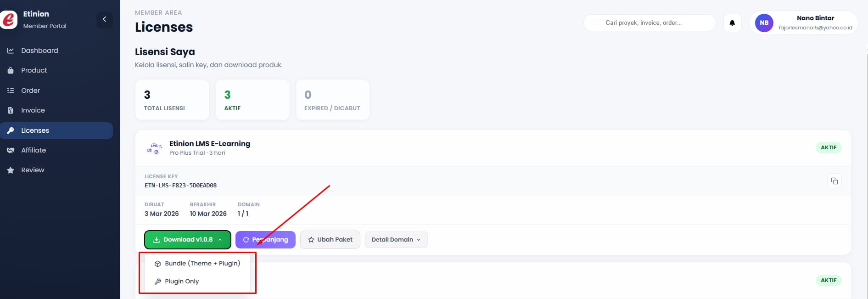Select Licenses in the sidebar

(35, 130)
